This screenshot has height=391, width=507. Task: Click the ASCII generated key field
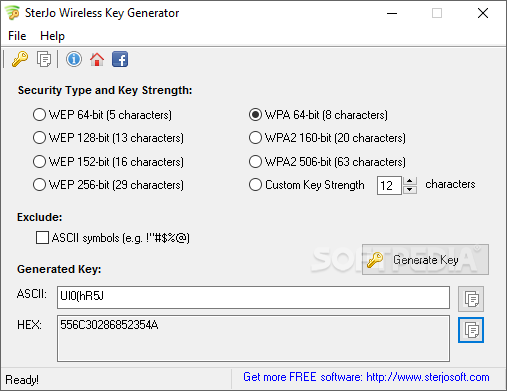(253, 297)
